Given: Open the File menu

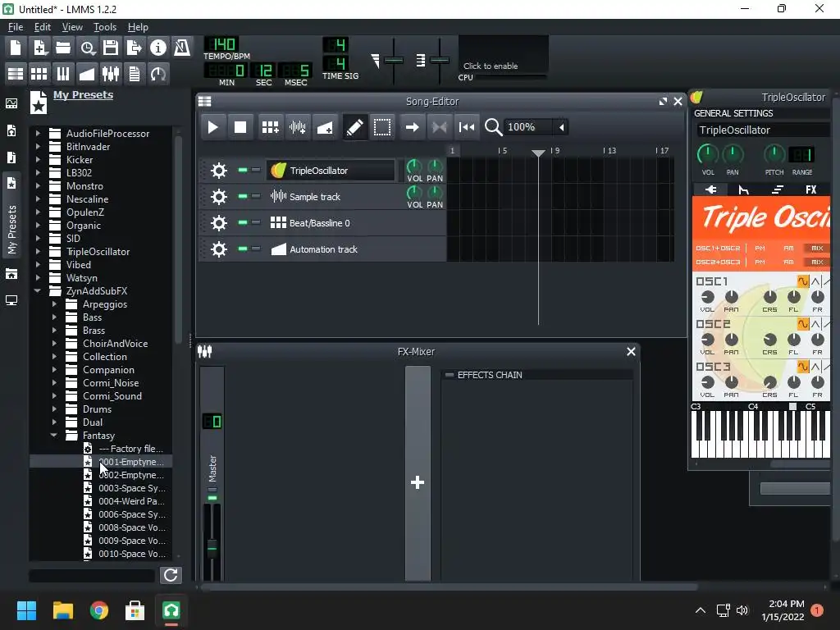Looking at the screenshot, I should click(x=16, y=27).
